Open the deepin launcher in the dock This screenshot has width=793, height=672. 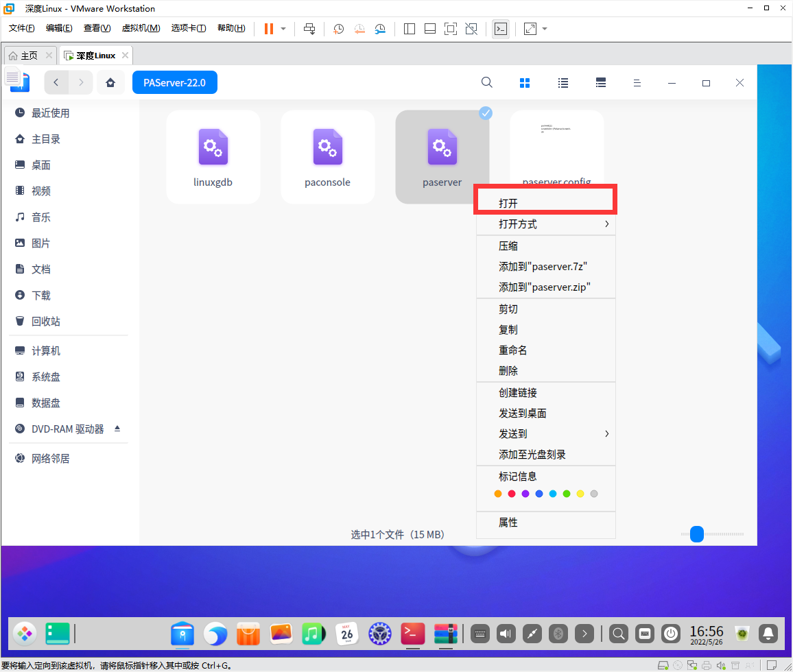[x=24, y=634]
